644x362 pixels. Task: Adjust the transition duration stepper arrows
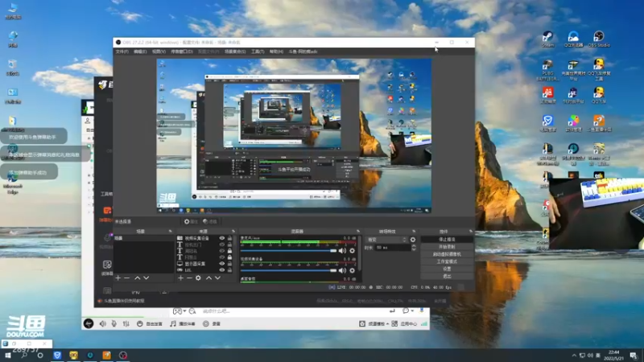(x=414, y=248)
